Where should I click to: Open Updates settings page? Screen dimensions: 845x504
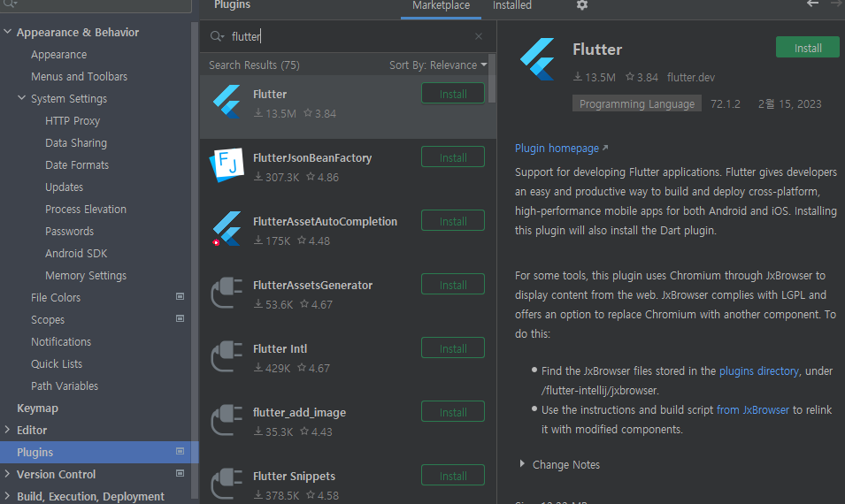[x=64, y=187]
